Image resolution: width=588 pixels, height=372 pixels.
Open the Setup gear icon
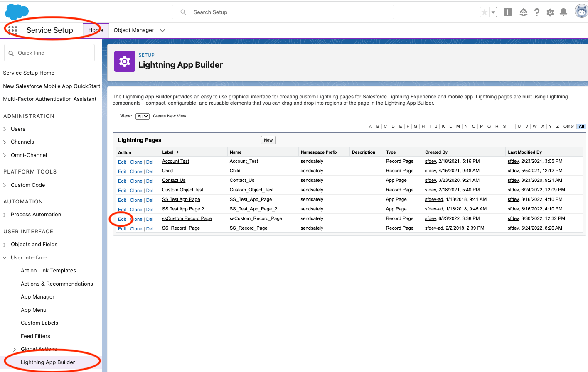550,12
